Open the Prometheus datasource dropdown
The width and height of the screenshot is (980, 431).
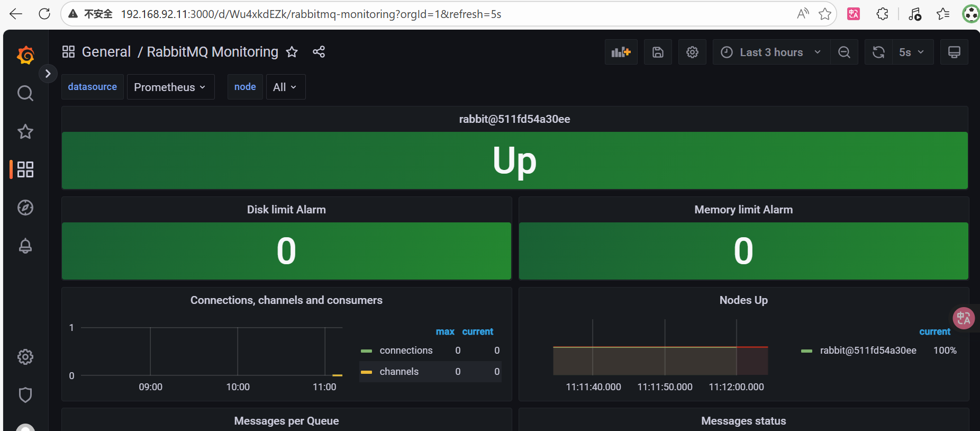coord(170,87)
